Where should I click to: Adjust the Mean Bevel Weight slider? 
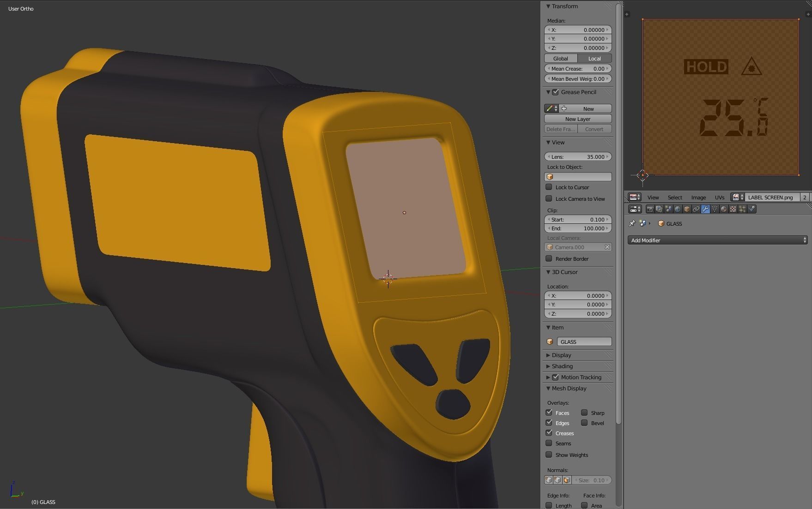(x=578, y=78)
